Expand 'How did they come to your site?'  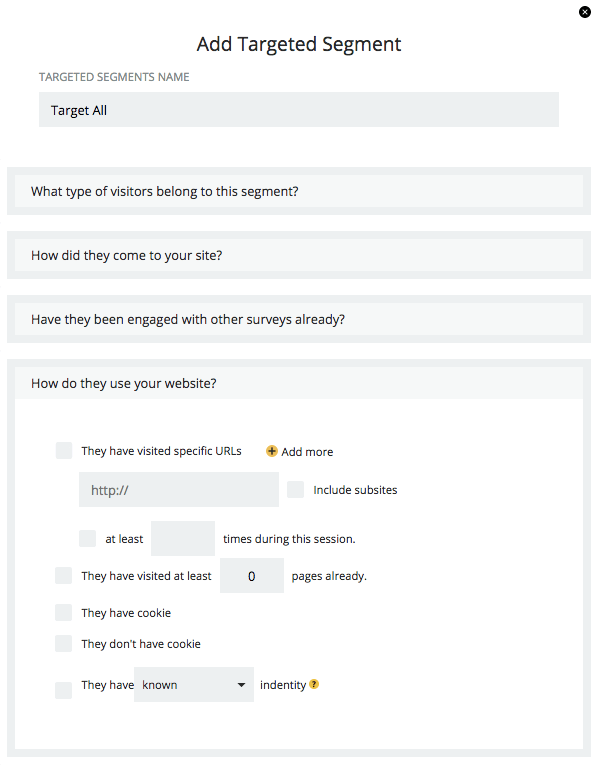point(299,255)
